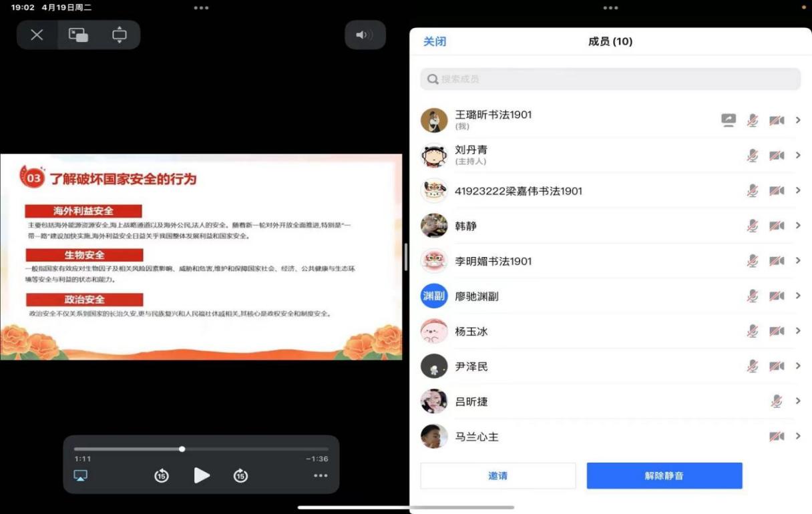Expand details chevron for 李明媚书法1901

tap(798, 261)
